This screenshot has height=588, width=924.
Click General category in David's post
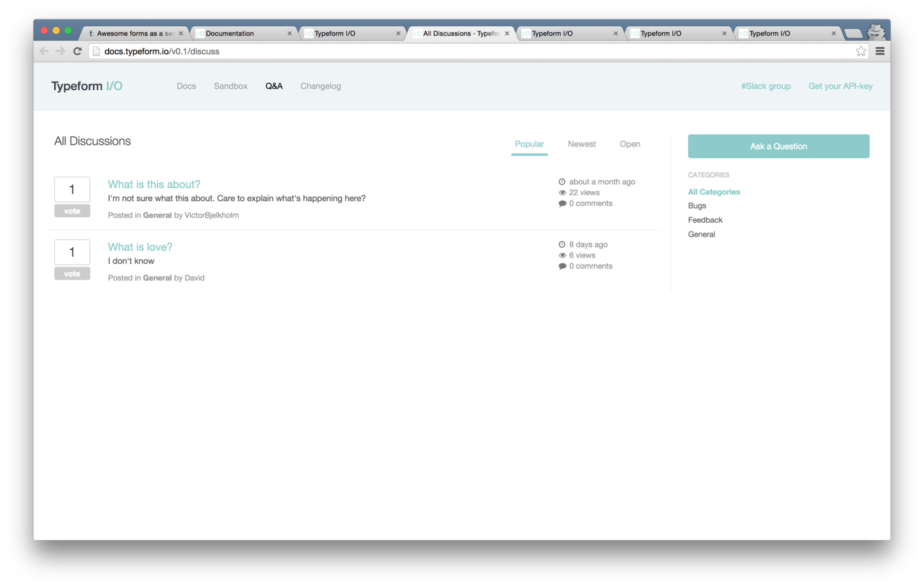pos(157,278)
